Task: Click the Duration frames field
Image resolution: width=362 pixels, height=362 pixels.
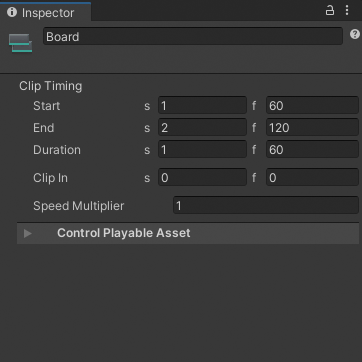Action: (x=312, y=150)
